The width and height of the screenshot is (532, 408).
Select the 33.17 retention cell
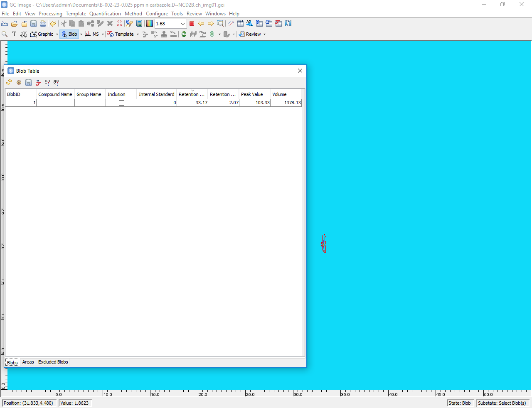coord(192,103)
